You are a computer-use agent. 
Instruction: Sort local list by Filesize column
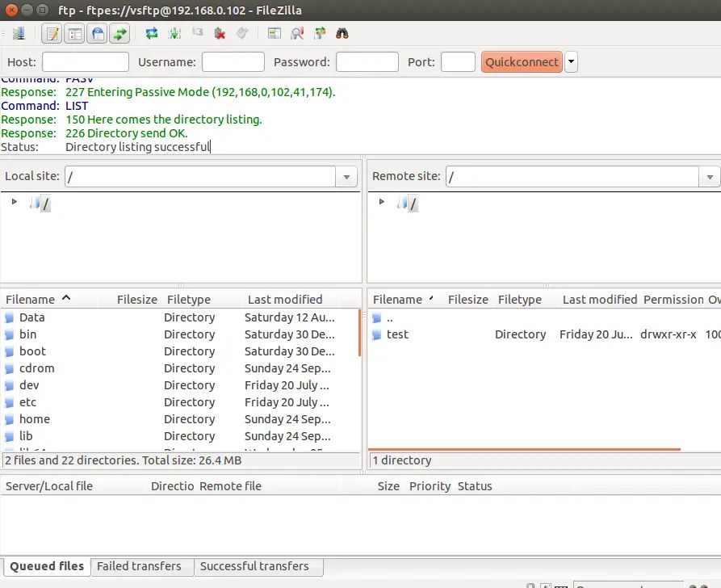click(x=136, y=300)
